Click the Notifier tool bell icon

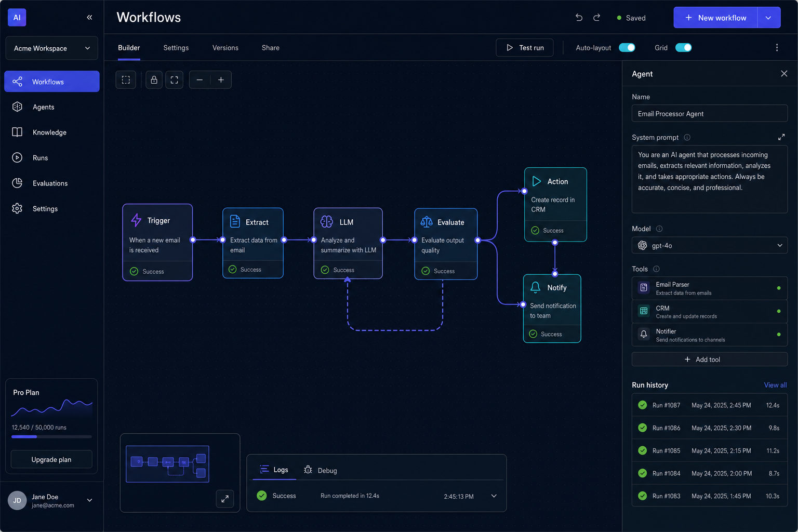coord(644,335)
